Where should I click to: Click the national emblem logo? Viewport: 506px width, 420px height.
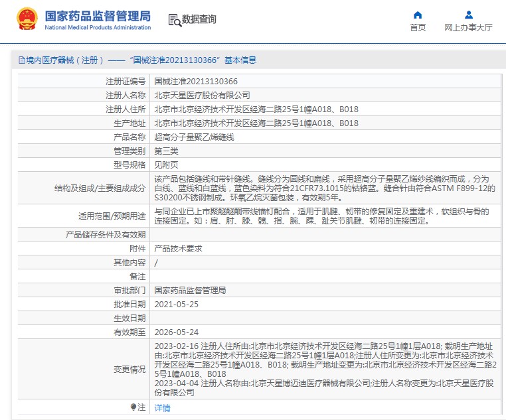[x=27, y=19]
